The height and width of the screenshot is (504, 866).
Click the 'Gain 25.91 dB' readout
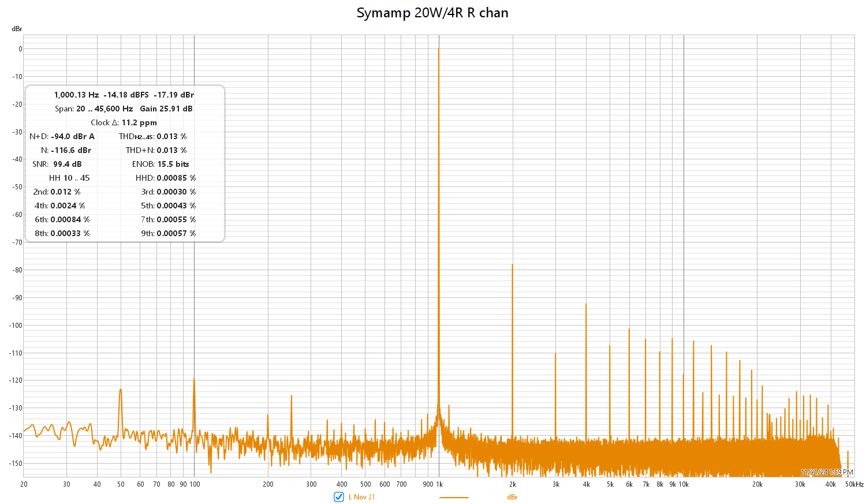pos(166,109)
